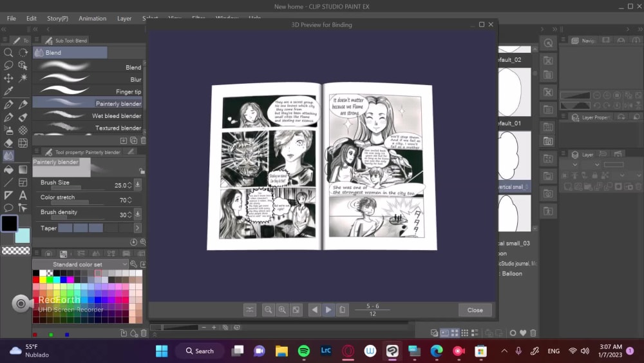The image size is (644, 363).
Task: Select the Eyedropper tool
Action: (8, 92)
